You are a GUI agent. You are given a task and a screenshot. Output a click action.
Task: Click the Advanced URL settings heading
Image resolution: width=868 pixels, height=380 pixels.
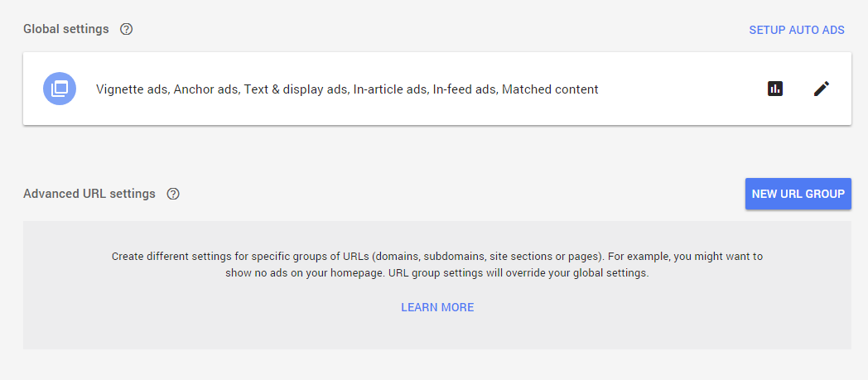tap(89, 195)
